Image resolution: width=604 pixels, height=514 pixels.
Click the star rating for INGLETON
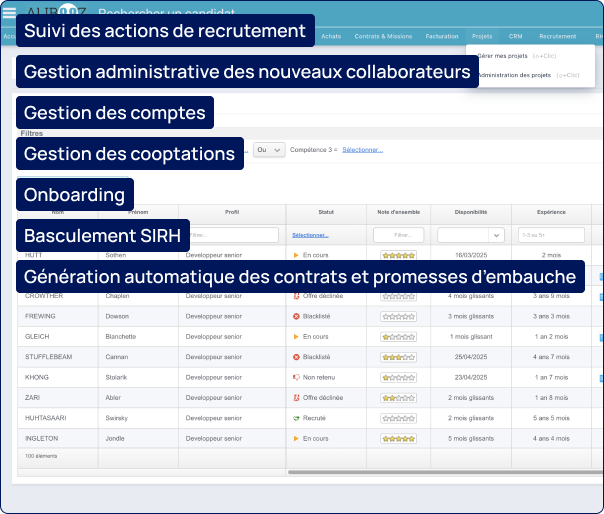pyautogui.click(x=398, y=438)
